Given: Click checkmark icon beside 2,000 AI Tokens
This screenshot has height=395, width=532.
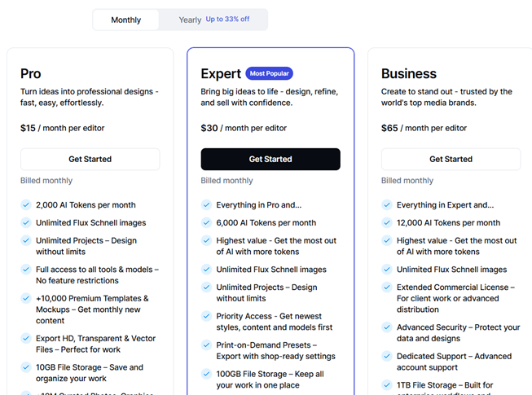Looking at the screenshot, I should coord(26,205).
